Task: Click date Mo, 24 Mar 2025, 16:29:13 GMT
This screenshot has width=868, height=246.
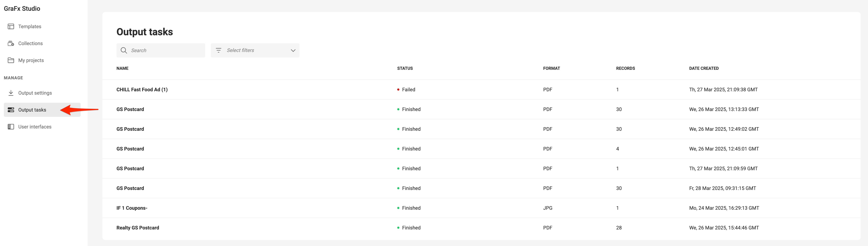Action: (724, 208)
